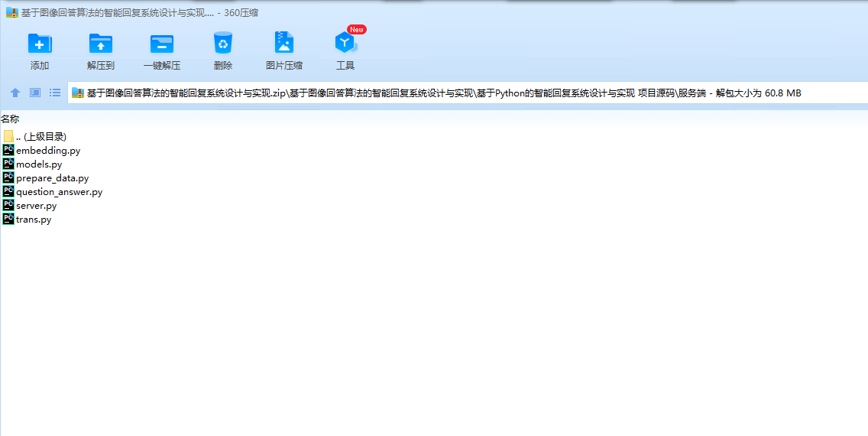This screenshot has height=436, width=868.
Task: Select the file name embedding.py
Action: (48, 151)
